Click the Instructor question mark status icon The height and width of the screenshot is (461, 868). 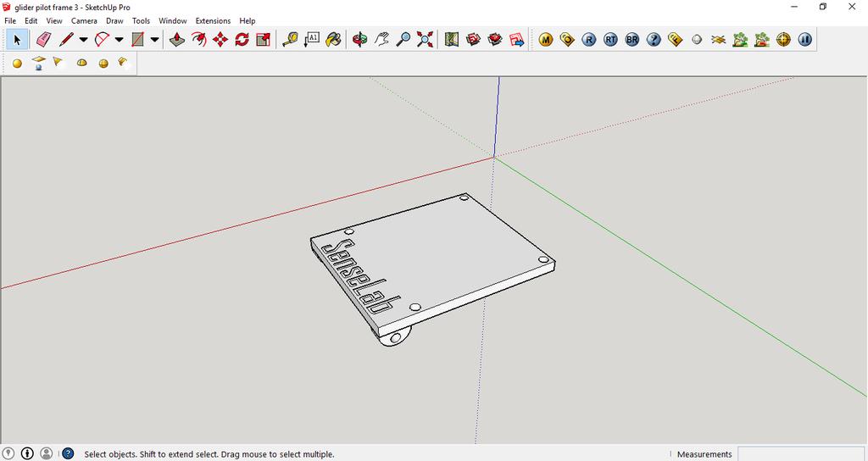click(68, 454)
